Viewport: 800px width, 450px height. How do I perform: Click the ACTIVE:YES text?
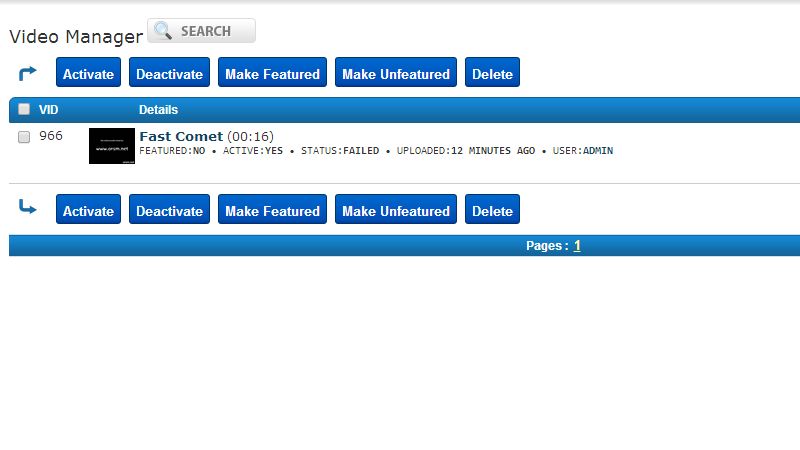253,151
